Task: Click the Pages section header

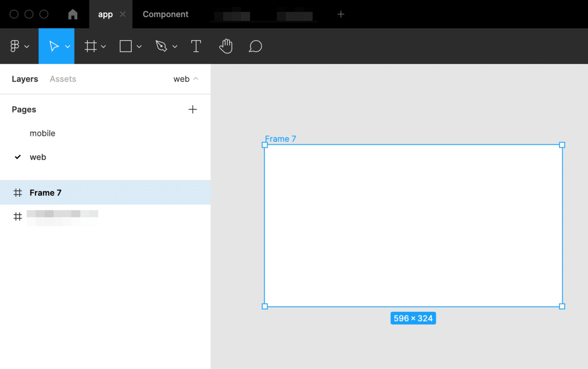Action: (24, 109)
